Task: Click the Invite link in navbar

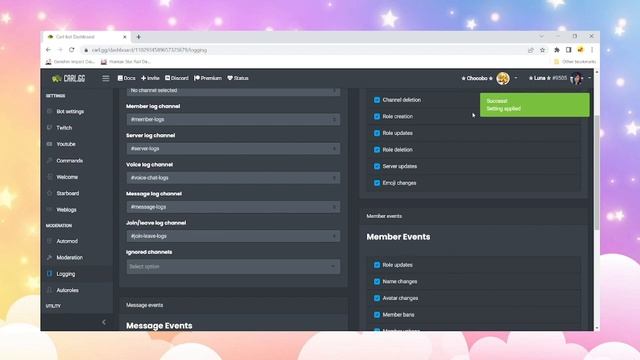Action: (150, 78)
